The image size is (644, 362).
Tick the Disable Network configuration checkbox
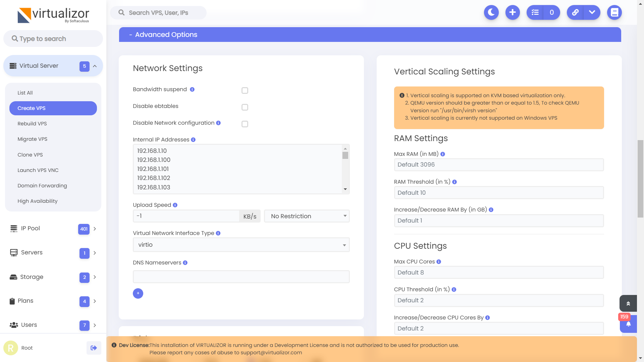point(245,124)
